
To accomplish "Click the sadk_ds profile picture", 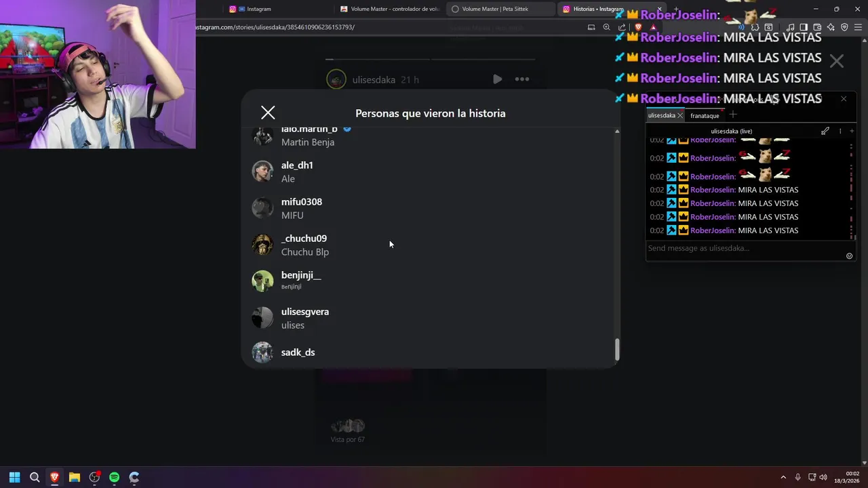I will pos(262,352).
